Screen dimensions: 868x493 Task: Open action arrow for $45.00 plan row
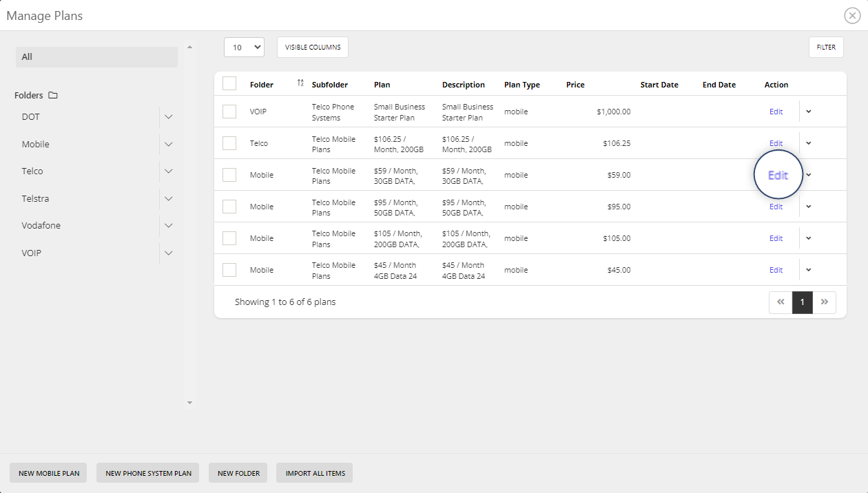click(x=809, y=270)
